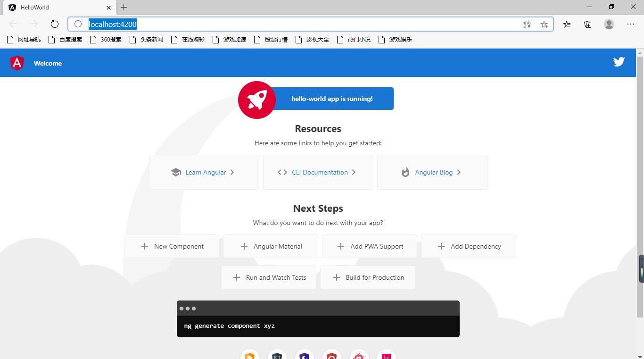
Task: Open the 影视大全 bookmark
Action: 312,40
